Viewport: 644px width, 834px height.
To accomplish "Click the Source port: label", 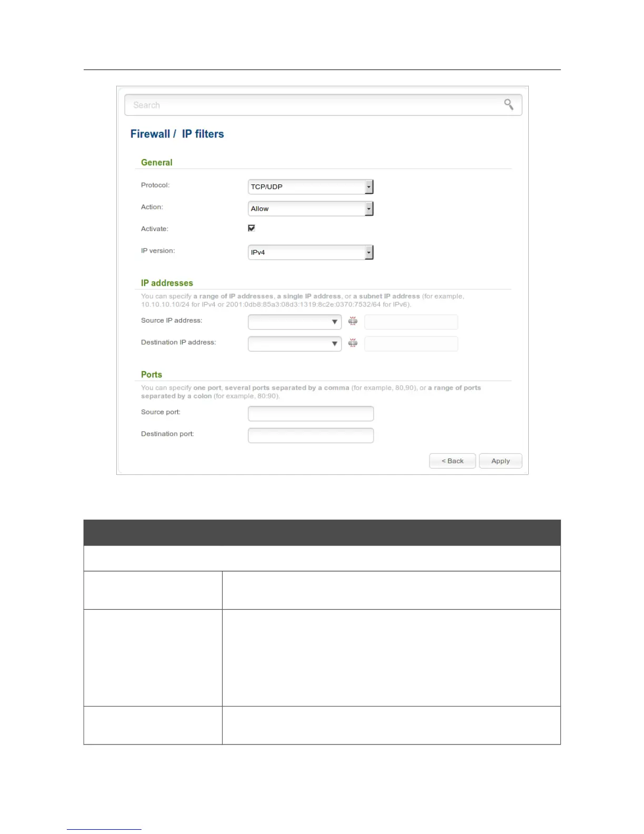I will coord(160,412).
